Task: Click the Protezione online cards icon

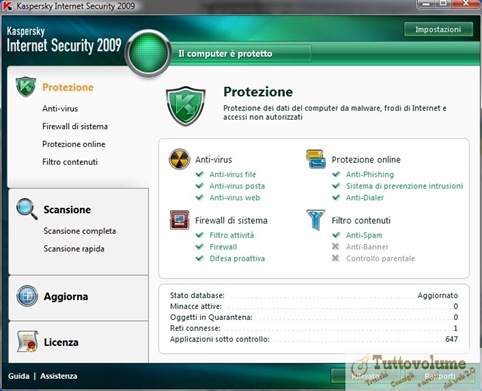Action: tap(316, 159)
